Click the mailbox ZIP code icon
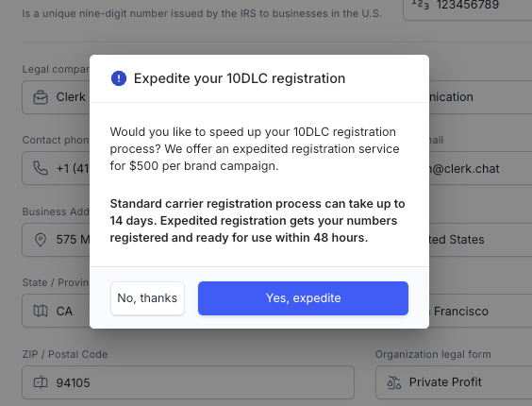 (41, 382)
